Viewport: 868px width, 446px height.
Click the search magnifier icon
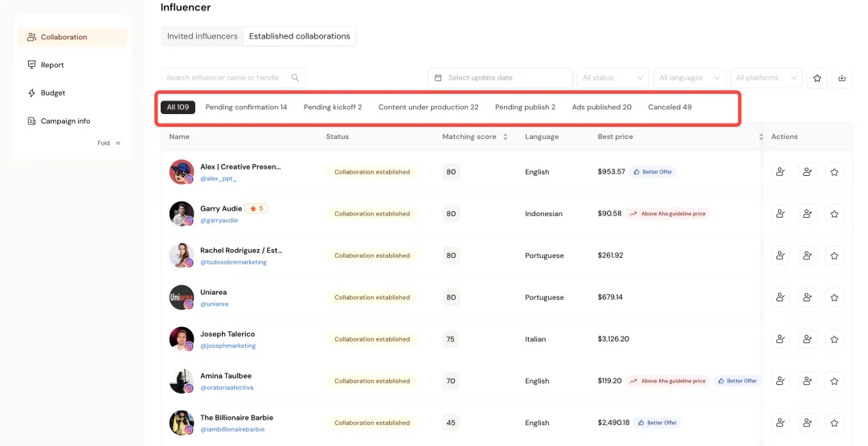[x=295, y=78]
